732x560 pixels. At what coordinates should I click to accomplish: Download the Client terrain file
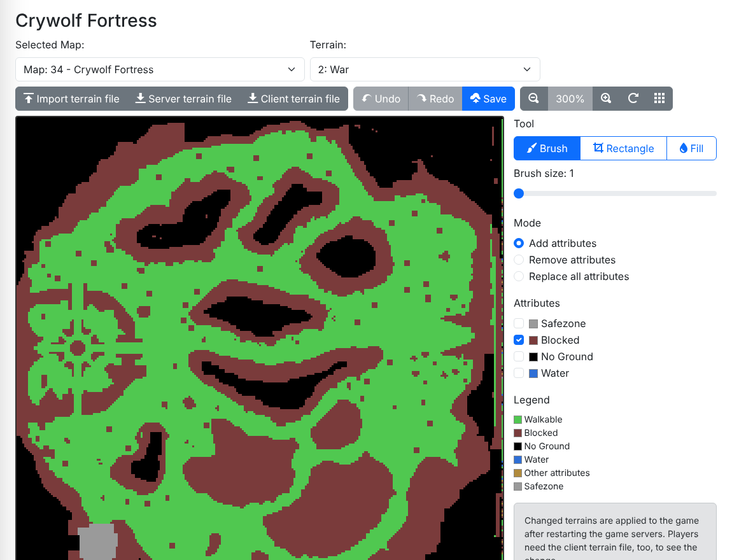point(293,99)
